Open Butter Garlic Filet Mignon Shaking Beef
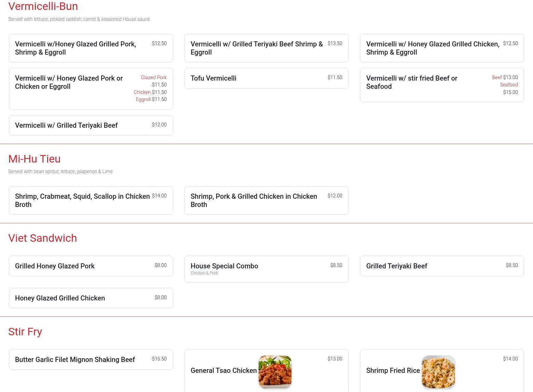Image resolution: width=533 pixels, height=392 pixels. [x=91, y=360]
